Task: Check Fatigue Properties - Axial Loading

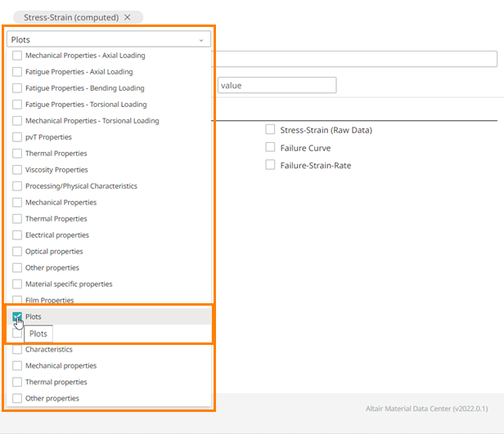Action: point(17,72)
